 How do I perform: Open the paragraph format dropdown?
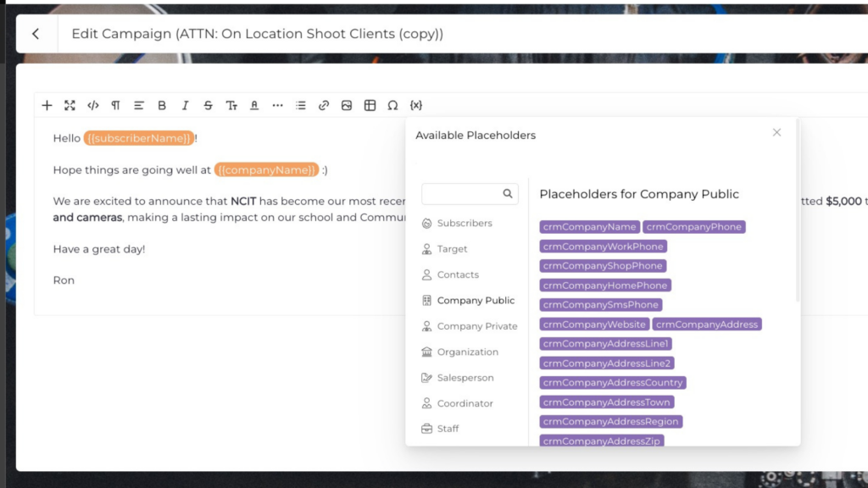coord(115,106)
